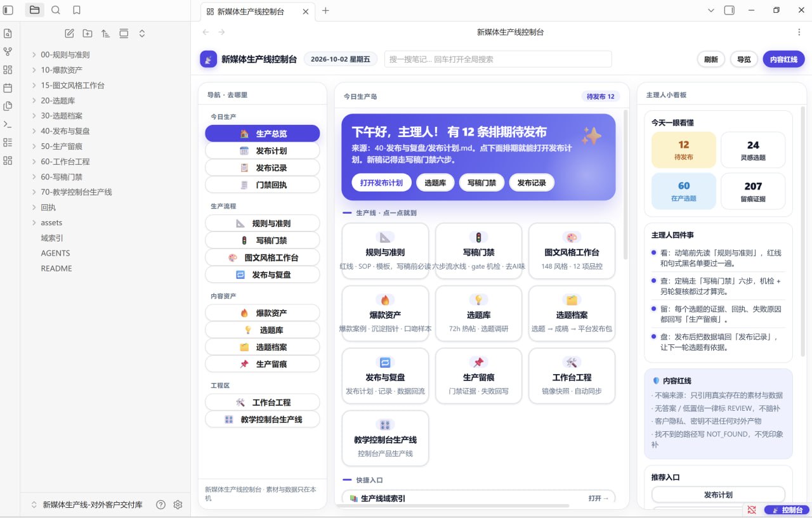Open the file explorer folder icon
This screenshot has height=518, width=812.
[x=35, y=10]
